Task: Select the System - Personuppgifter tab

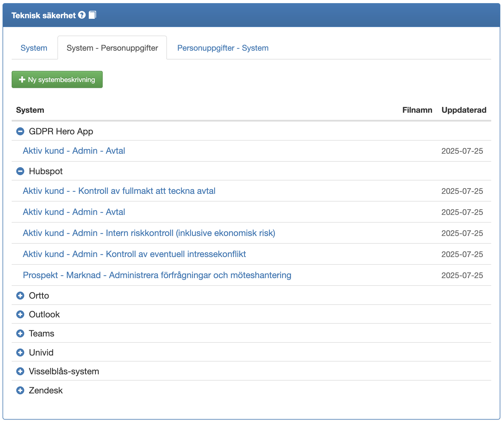Action: (112, 48)
